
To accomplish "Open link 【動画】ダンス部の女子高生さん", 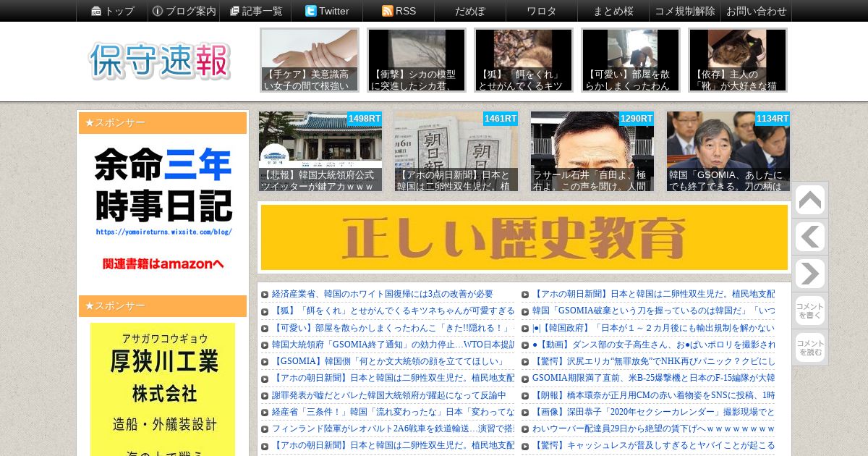I will (x=653, y=345).
